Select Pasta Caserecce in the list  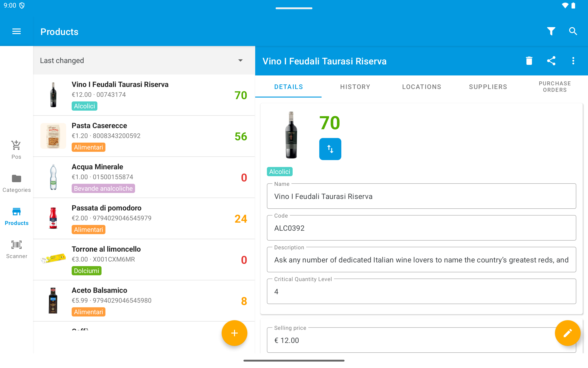(x=144, y=136)
